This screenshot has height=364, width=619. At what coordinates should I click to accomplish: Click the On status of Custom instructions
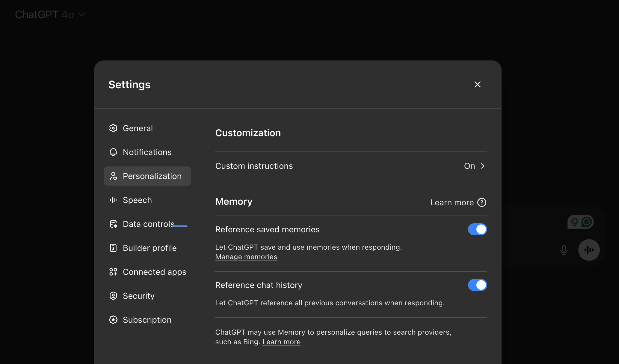469,166
